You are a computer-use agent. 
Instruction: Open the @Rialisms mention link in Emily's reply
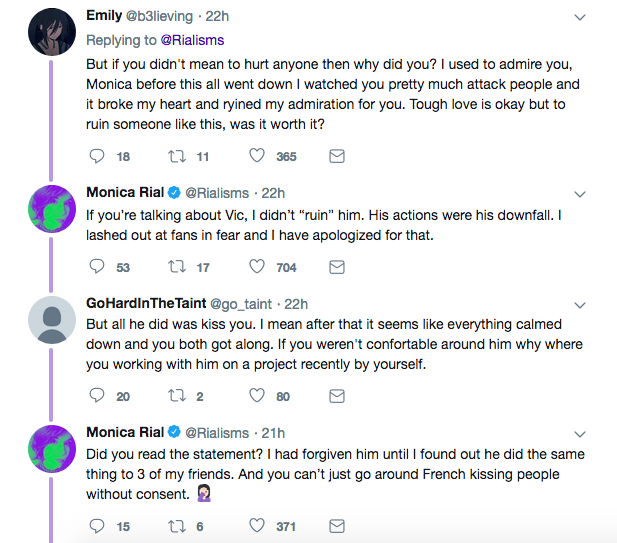192,40
